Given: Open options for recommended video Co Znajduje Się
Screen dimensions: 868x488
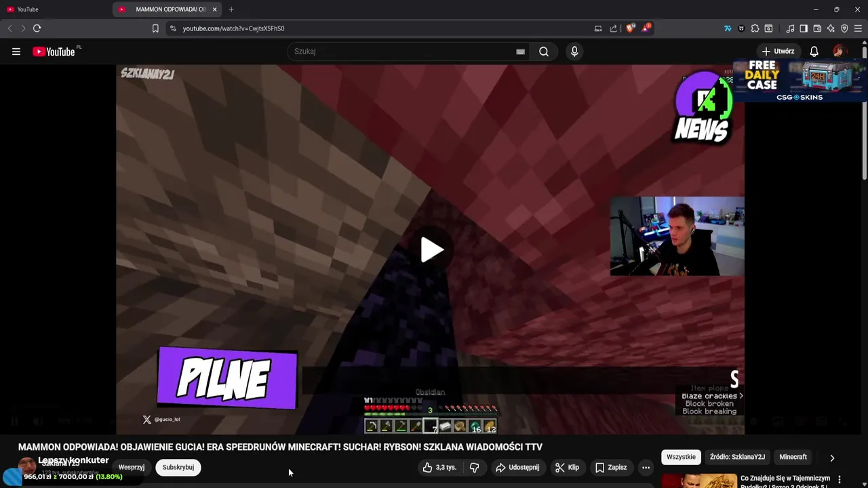Looking at the screenshot, I should coord(840,479).
